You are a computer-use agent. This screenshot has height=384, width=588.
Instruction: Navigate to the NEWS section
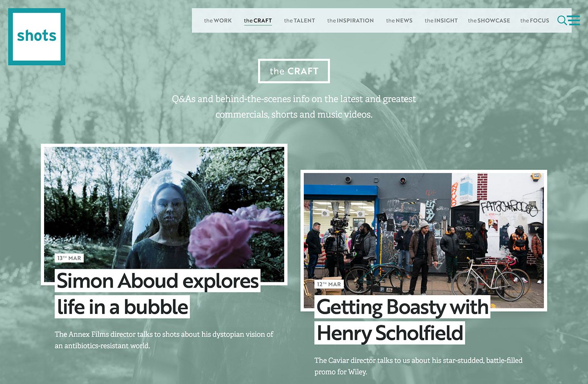coord(399,20)
